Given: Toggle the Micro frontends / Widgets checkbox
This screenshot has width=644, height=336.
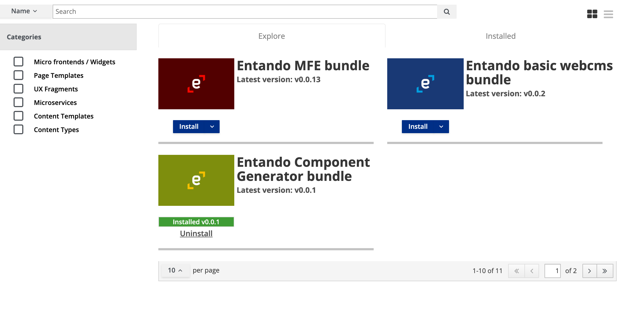Looking at the screenshot, I should 18,62.
